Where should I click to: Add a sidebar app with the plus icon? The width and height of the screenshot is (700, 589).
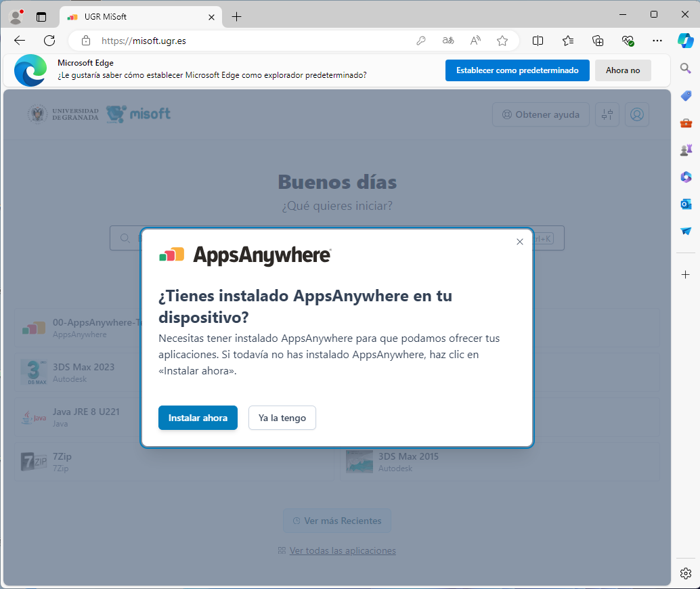pyautogui.click(x=686, y=275)
